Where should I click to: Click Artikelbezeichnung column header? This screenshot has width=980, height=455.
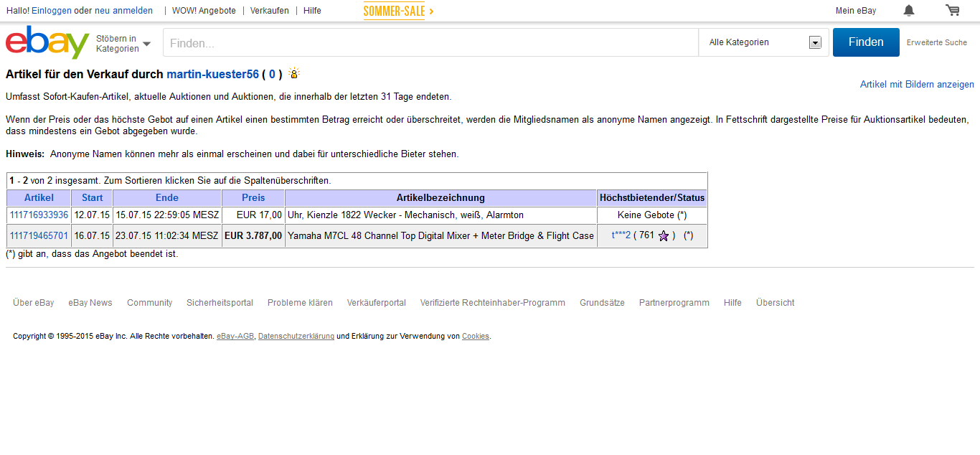(440, 197)
